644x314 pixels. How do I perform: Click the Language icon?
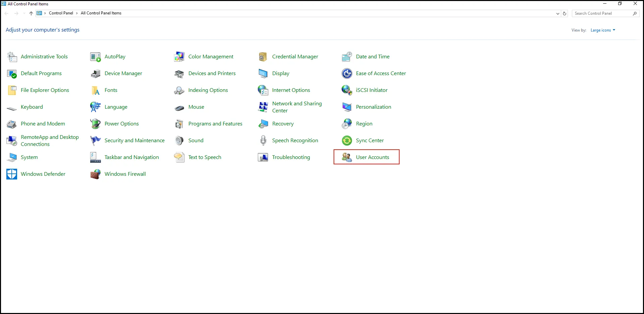click(96, 107)
